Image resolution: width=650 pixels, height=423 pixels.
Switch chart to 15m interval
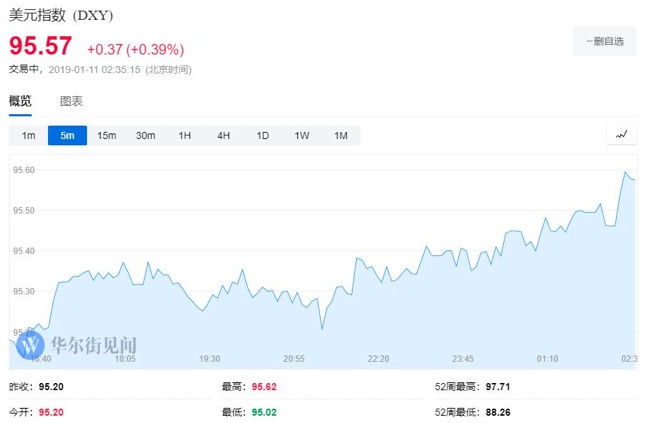click(106, 135)
